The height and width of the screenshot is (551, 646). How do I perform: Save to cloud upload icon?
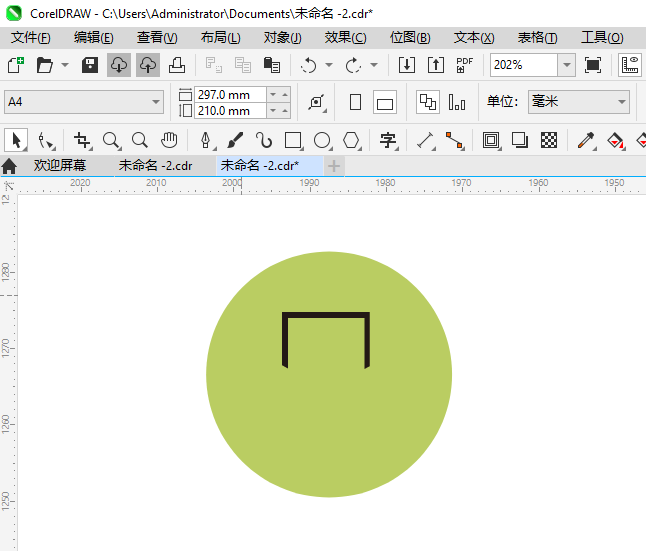148,65
